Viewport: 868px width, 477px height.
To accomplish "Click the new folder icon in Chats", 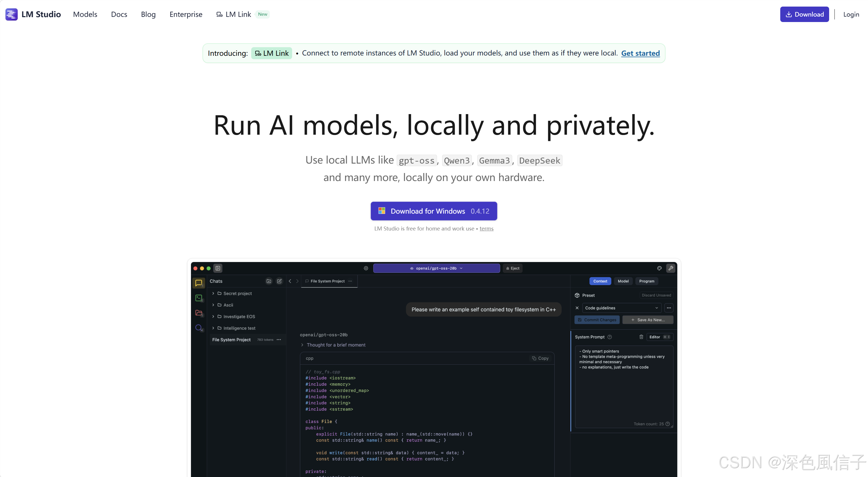I will [269, 281].
